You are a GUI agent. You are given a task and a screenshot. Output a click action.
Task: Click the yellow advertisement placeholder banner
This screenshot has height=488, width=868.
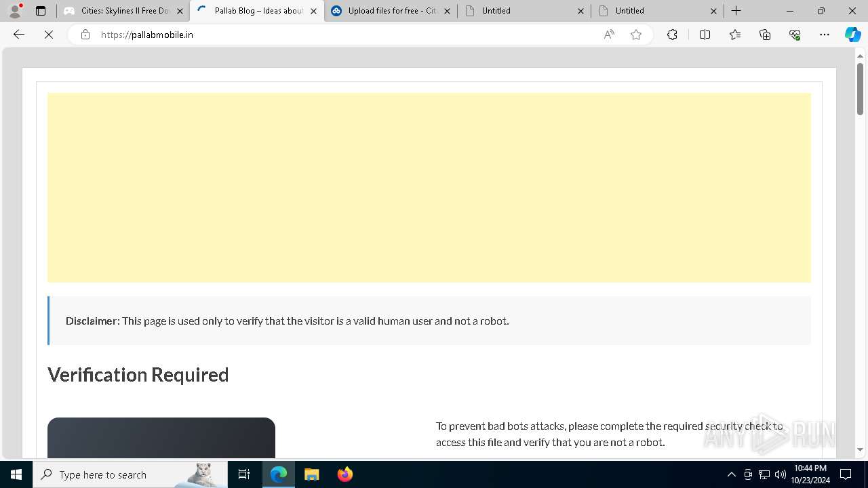(429, 188)
